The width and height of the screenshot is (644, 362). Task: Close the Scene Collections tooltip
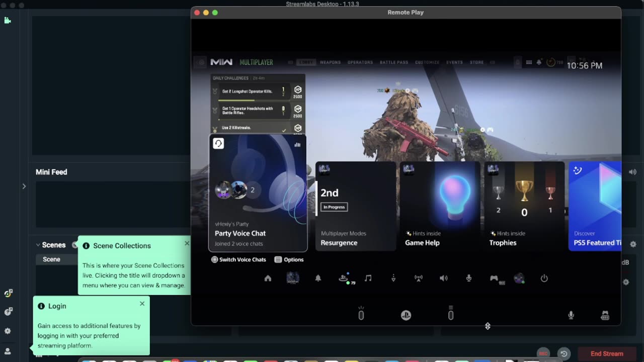pyautogui.click(x=187, y=243)
